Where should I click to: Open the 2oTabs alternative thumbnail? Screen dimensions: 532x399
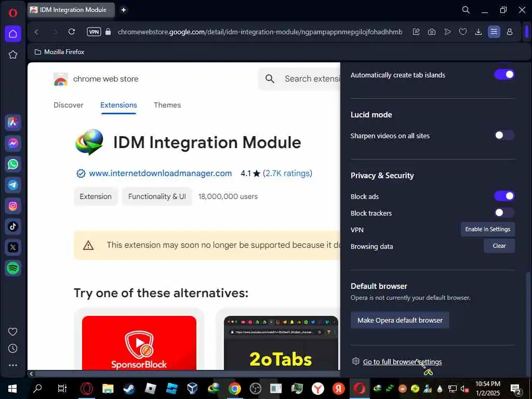pos(281,343)
